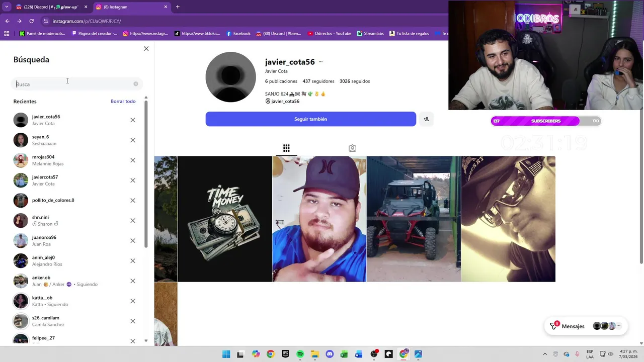This screenshot has width=644, height=362.
Task: Go back in browser history
Action: [7, 21]
